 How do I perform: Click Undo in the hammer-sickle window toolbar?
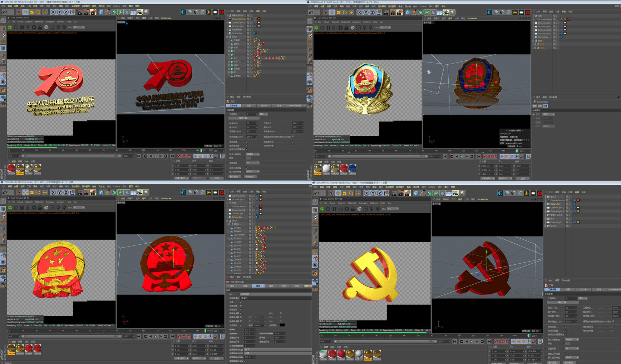tap(317, 193)
